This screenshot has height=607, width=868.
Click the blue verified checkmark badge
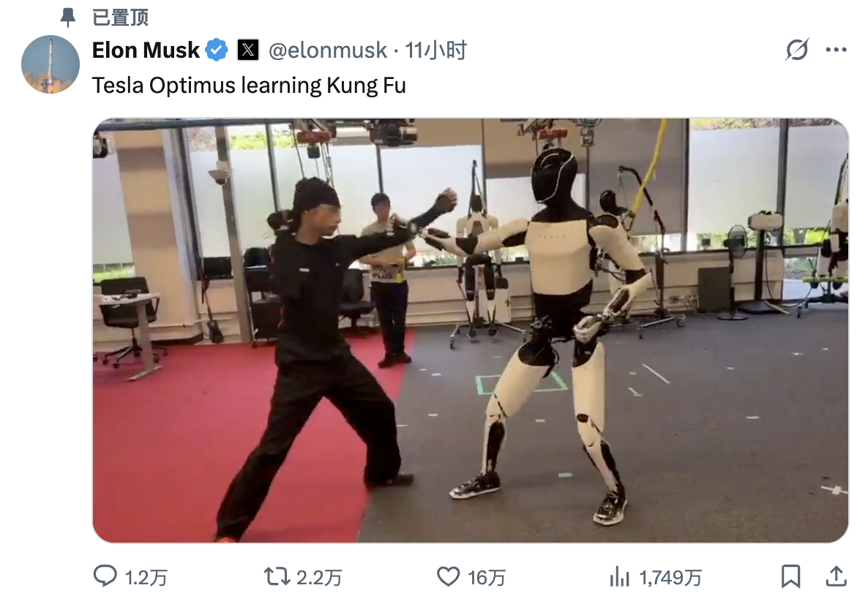pos(217,50)
